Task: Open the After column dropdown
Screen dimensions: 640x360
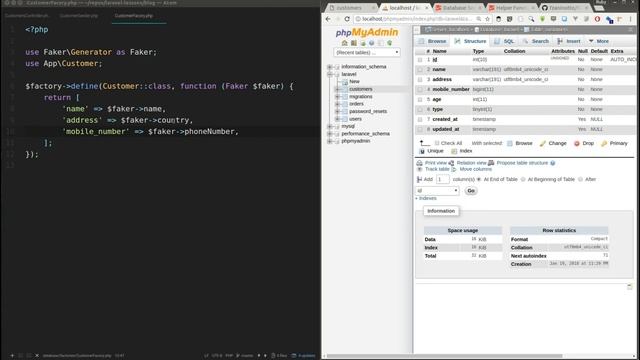Action: click(x=437, y=191)
